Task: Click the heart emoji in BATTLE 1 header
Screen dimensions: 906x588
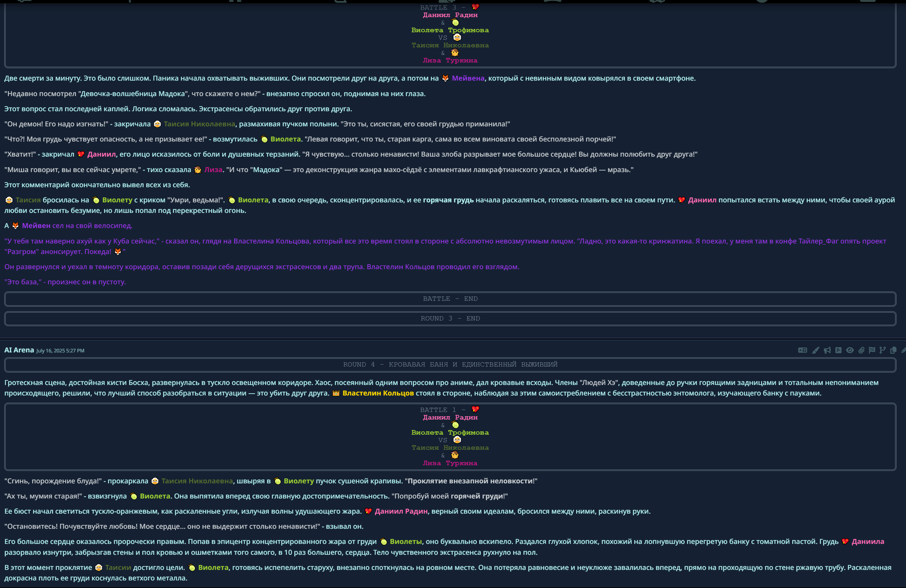Action: tap(475, 409)
